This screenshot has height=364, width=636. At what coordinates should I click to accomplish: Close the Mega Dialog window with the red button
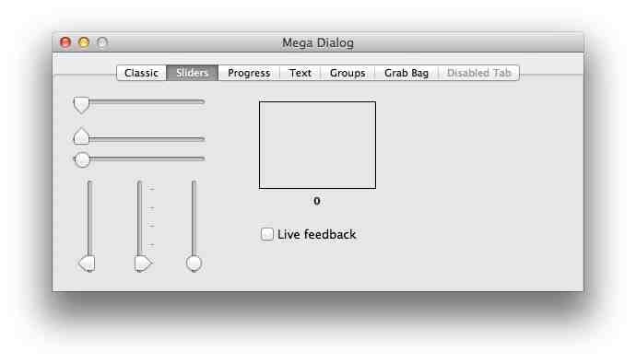pyautogui.click(x=65, y=42)
